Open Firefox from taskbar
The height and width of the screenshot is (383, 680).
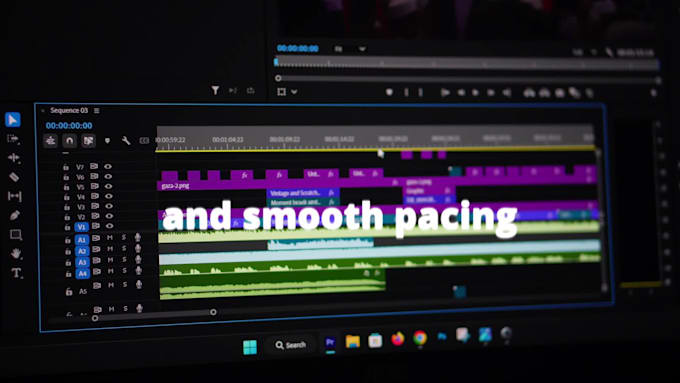[x=398, y=338]
